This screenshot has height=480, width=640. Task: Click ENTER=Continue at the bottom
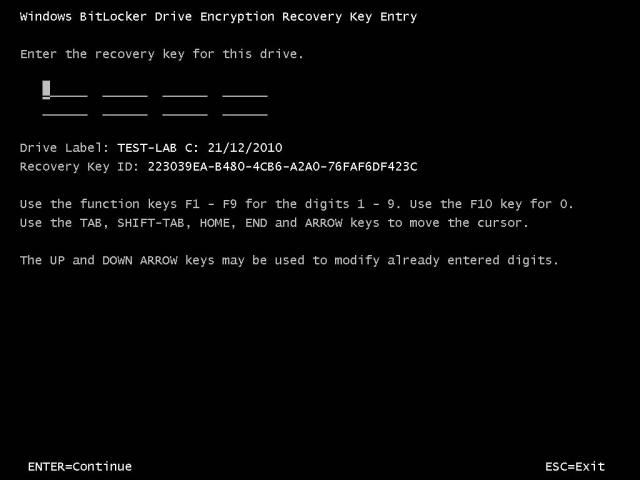click(x=80, y=467)
